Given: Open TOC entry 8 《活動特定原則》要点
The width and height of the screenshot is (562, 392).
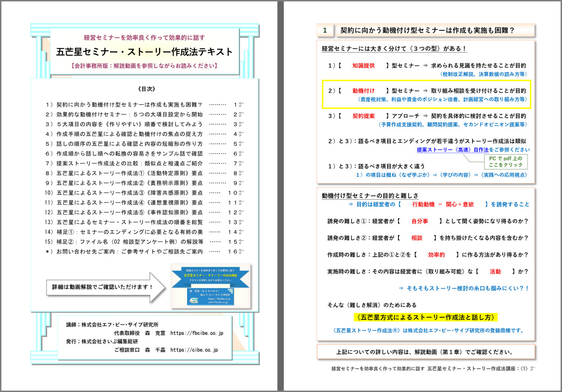Looking at the screenshot, I should pos(124,173).
